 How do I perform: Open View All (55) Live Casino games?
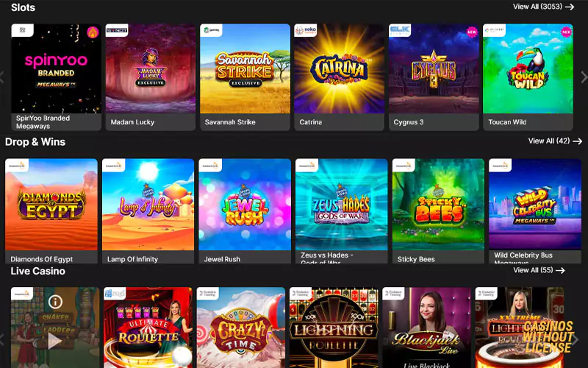539,270
